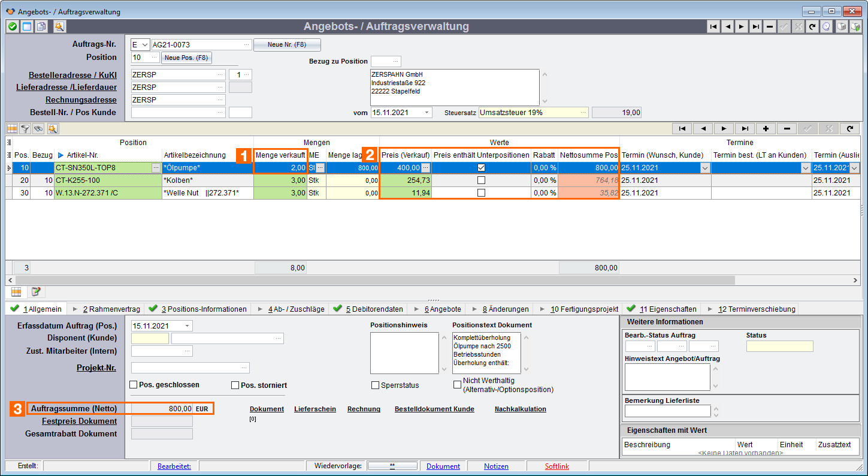
Task: Open Erfassdatum Auftrag date dropdown
Action: click(187, 326)
